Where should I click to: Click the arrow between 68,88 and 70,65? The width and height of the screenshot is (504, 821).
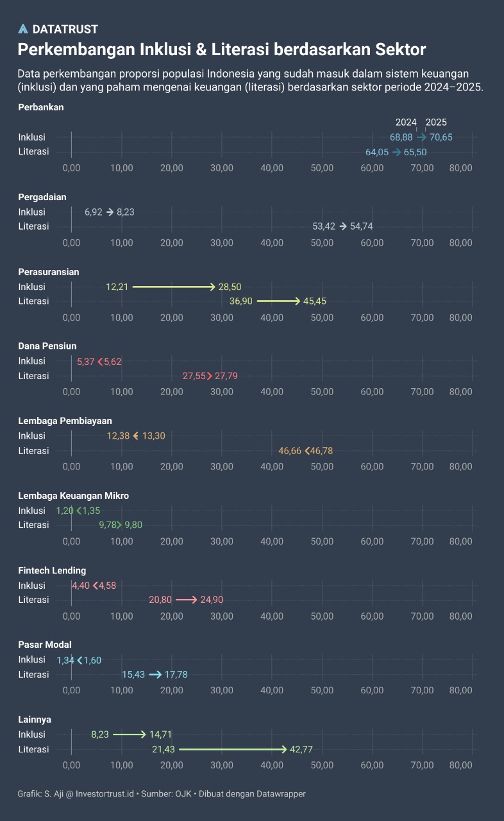coord(421,137)
